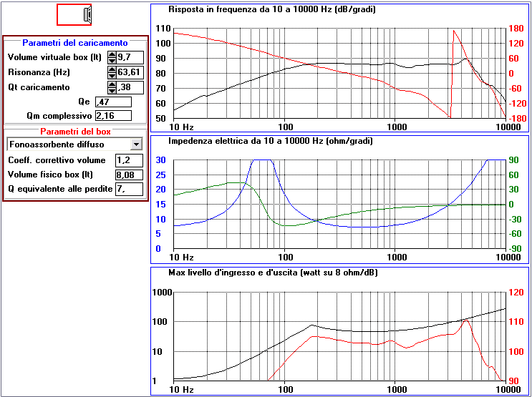Screen dimensions: 532x397
Task: Click the Parametri del box heading
Action: [x=75, y=132]
